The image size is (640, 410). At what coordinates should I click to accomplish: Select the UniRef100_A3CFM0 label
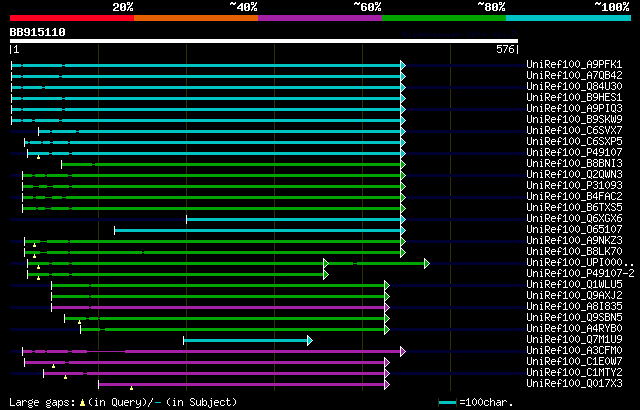tap(574, 351)
